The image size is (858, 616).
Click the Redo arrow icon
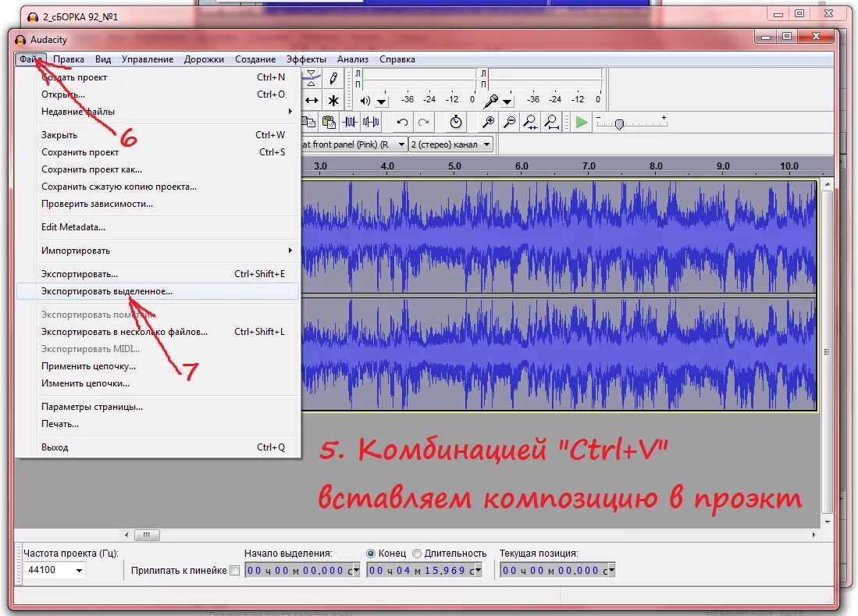click(x=423, y=122)
